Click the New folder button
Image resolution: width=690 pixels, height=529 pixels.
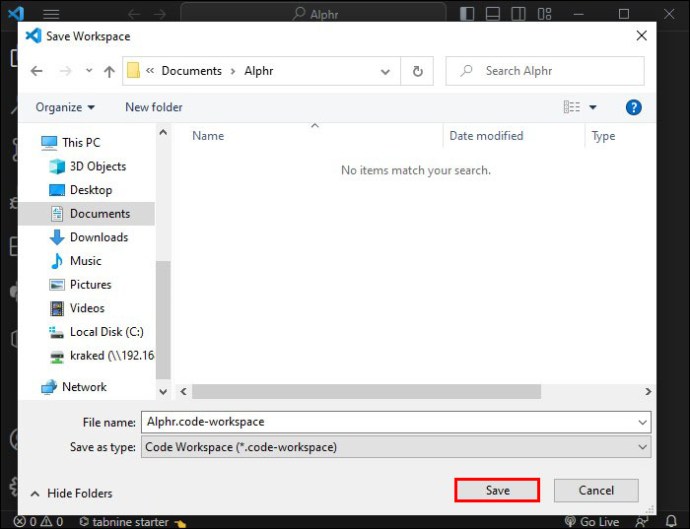pos(154,107)
